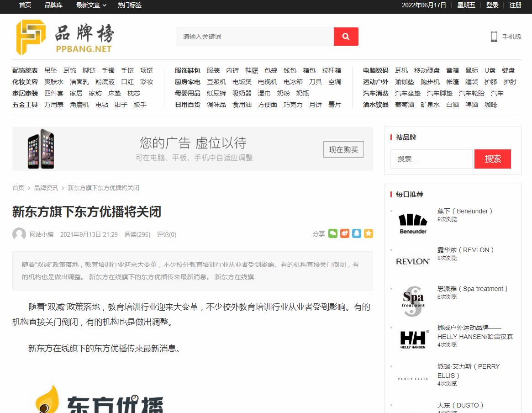The image size is (532, 413).
Task: Open the 配饰腕表 category
Action: (x=25, y=70)
